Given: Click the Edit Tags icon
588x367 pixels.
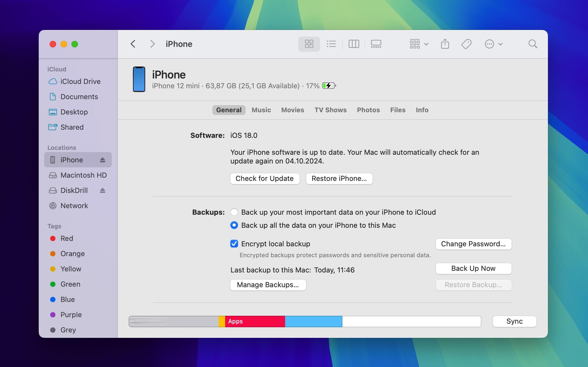Looking at the screenshot, I should (466, 44).
